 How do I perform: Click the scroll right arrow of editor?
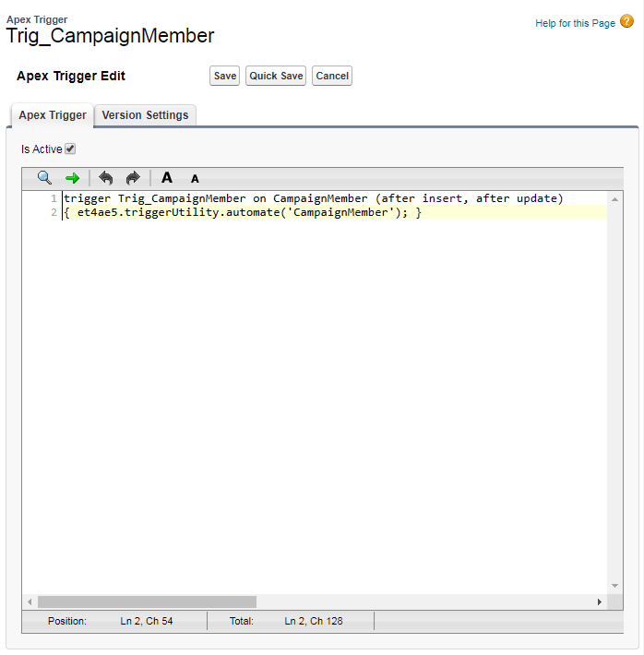[599, 601]
